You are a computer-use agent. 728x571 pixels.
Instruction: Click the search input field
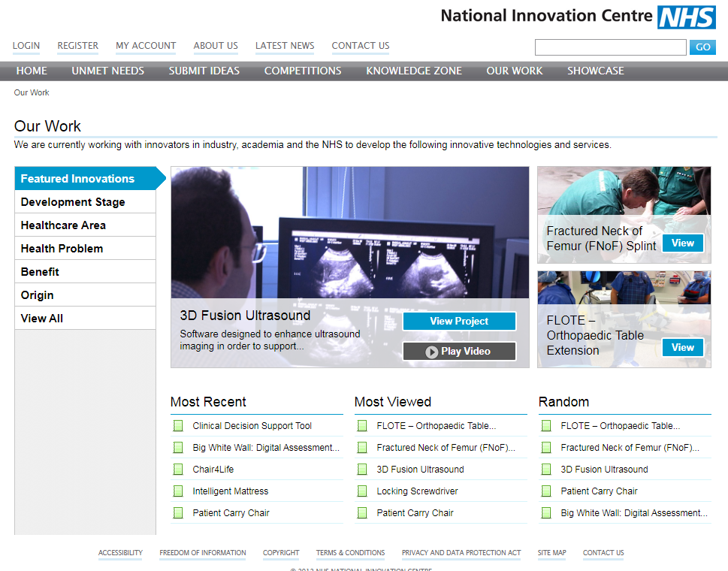[611, 47]
